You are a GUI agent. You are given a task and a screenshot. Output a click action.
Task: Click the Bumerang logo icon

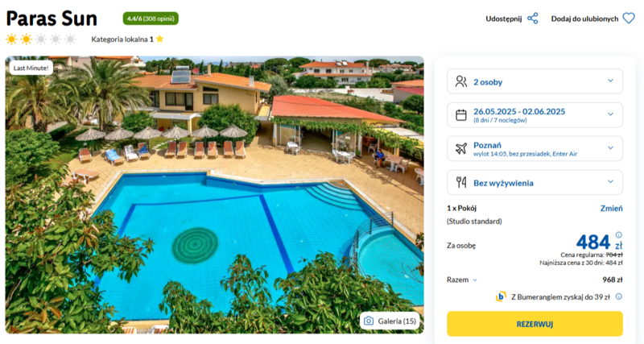501,296
